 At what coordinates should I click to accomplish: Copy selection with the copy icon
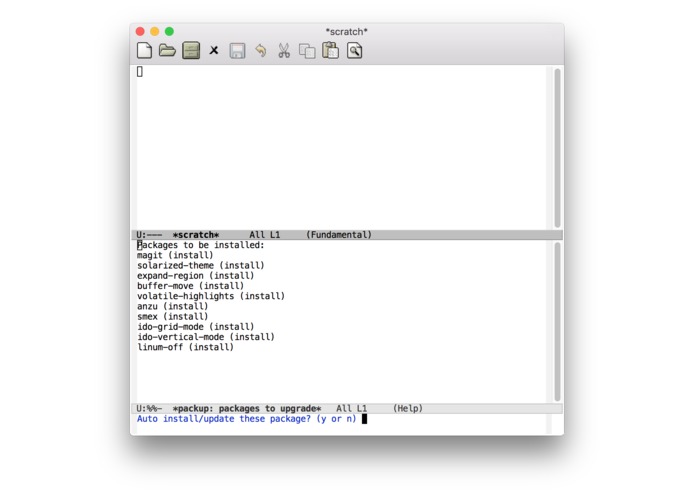click(x=307, y=51)
